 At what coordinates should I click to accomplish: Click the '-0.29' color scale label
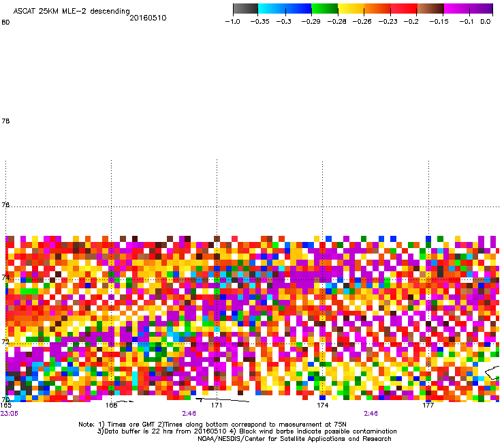(x=311, y=22)
